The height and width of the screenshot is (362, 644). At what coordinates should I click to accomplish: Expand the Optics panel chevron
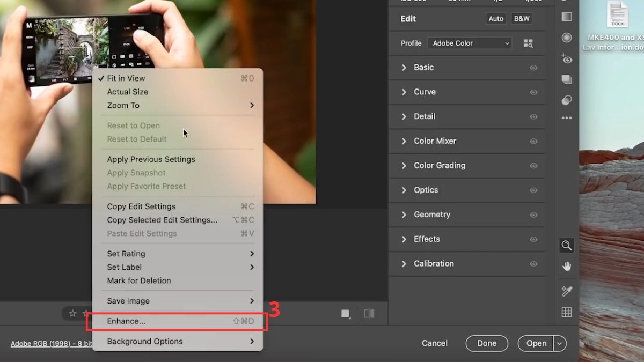404,190
